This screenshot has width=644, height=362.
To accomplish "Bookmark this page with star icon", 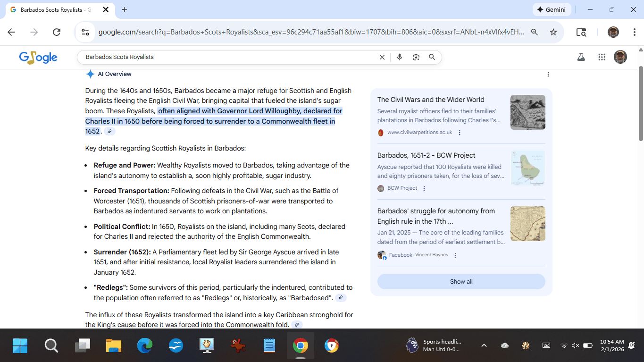I will [x=553, y=32].
